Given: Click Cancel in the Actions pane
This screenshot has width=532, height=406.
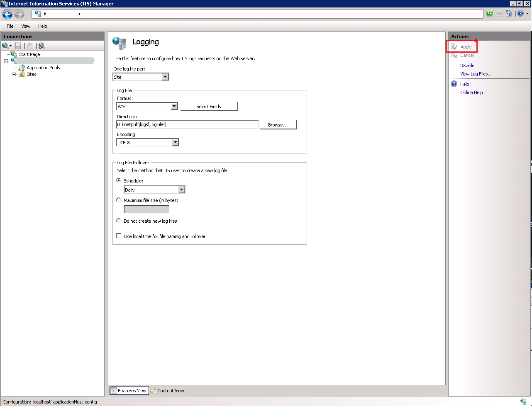Looking at the screenshot, I should (467, 55).
